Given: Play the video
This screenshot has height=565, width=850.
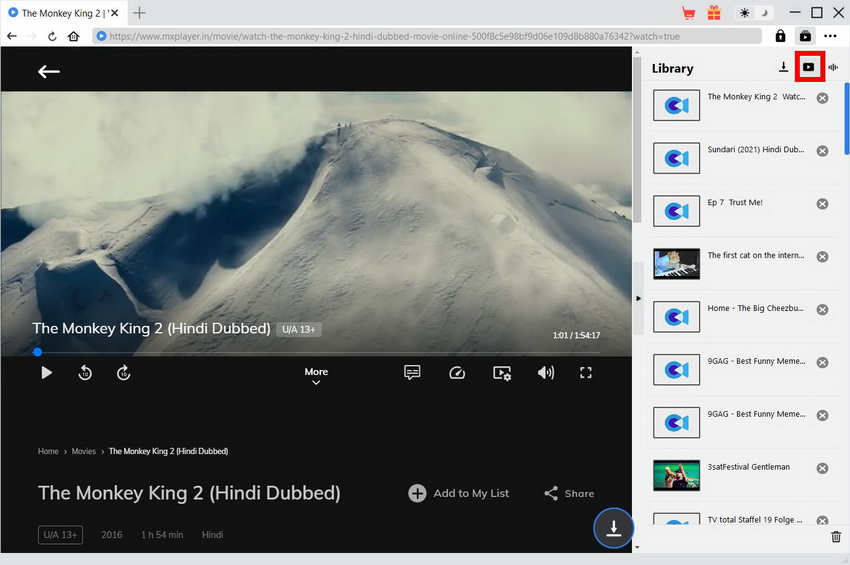Looking at the screenshot, I should pos(47,373).
